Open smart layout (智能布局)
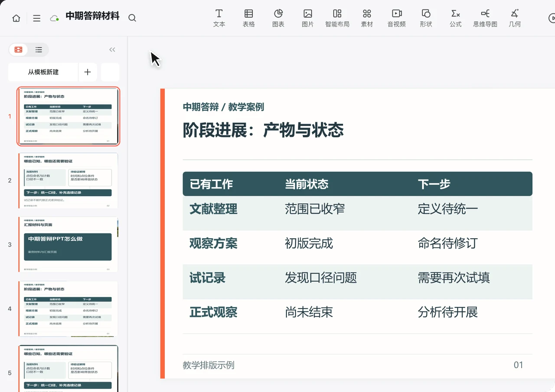 pyautogui.click(x=337, y=18)
